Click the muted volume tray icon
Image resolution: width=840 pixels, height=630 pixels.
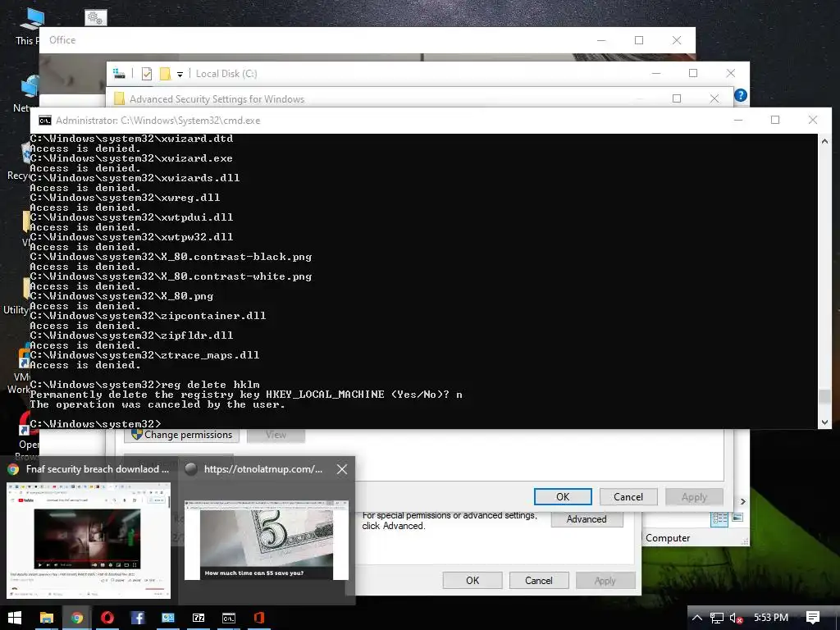click(736, 618)
